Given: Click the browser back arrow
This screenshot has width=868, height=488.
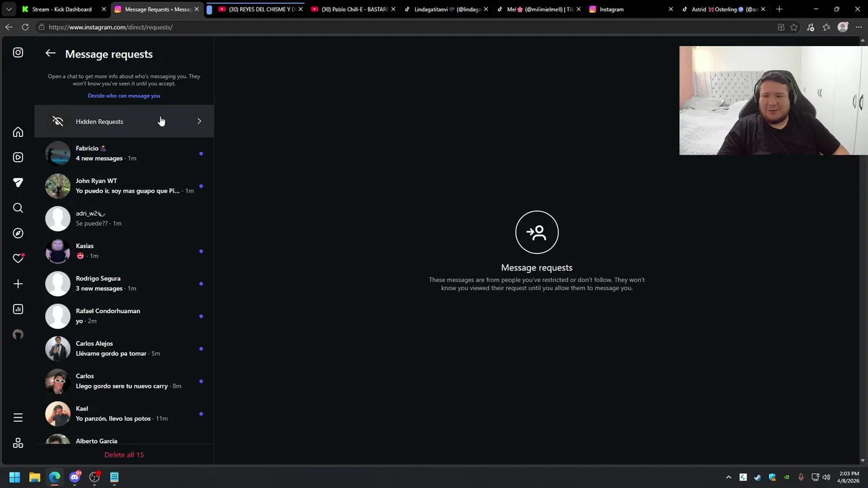Looking at the screenshot, I should tap(9, 27).
